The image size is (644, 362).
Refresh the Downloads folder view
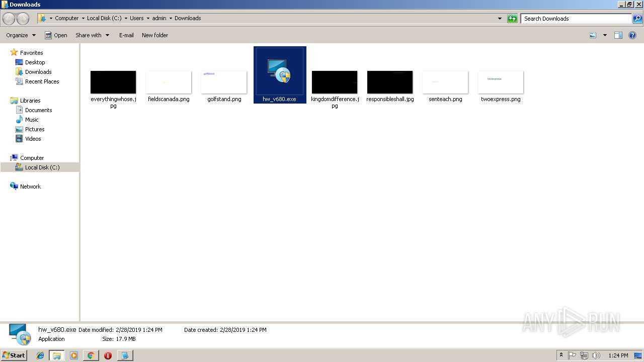512,19
